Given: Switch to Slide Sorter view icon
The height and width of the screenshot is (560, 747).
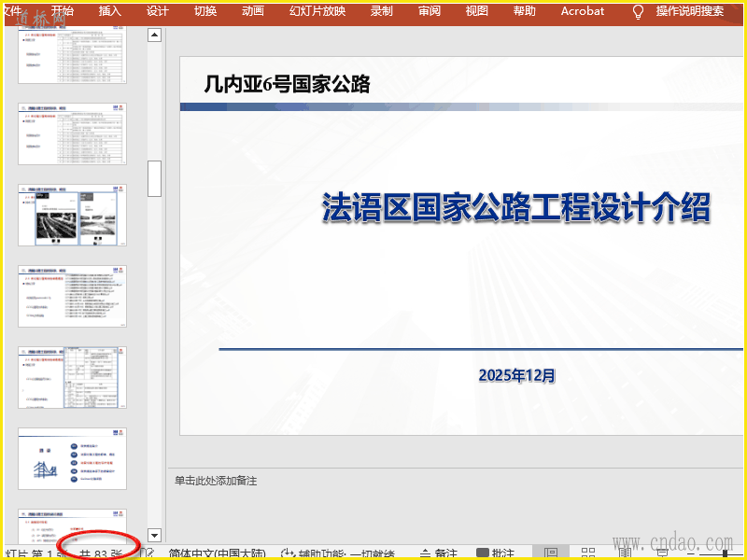Looking at the screenshot, I should (x=588, y=553).
